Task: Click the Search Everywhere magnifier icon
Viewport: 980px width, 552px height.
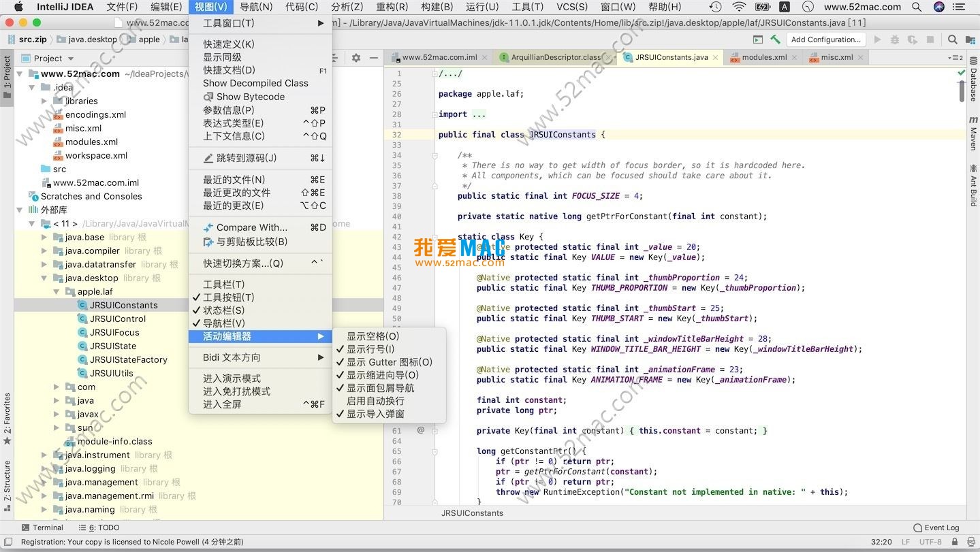Action: point(952,39)
